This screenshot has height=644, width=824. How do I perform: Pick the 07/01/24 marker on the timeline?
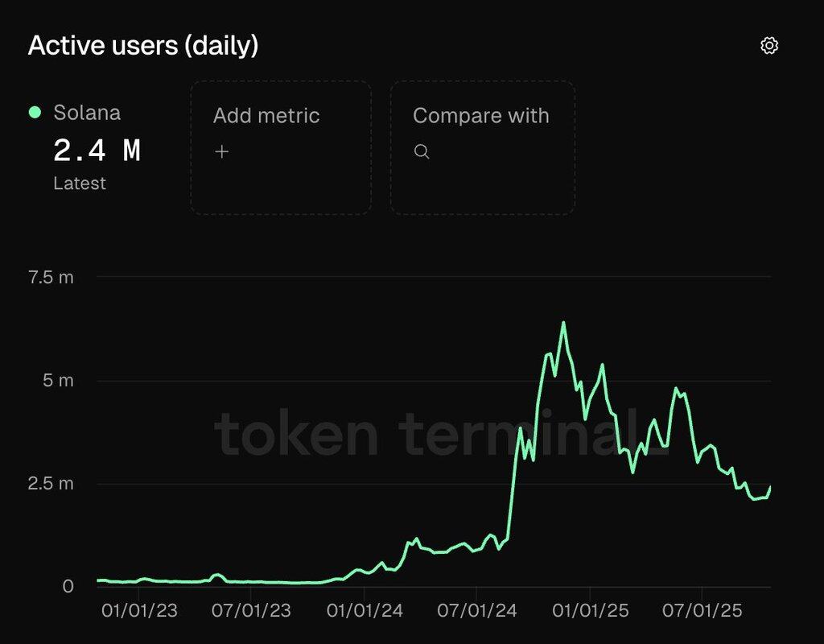476,611
